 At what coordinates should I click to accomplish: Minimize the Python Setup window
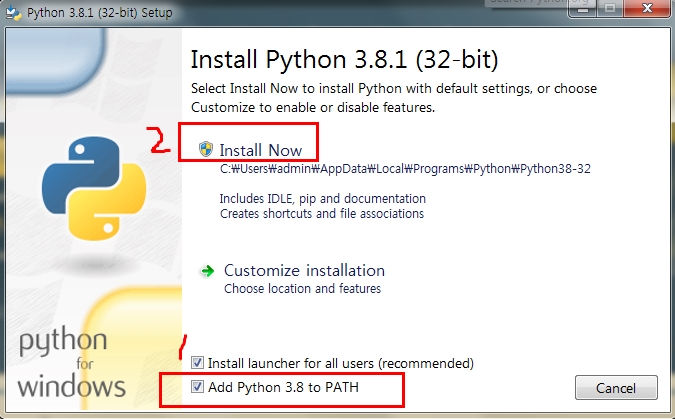point(583,8)
